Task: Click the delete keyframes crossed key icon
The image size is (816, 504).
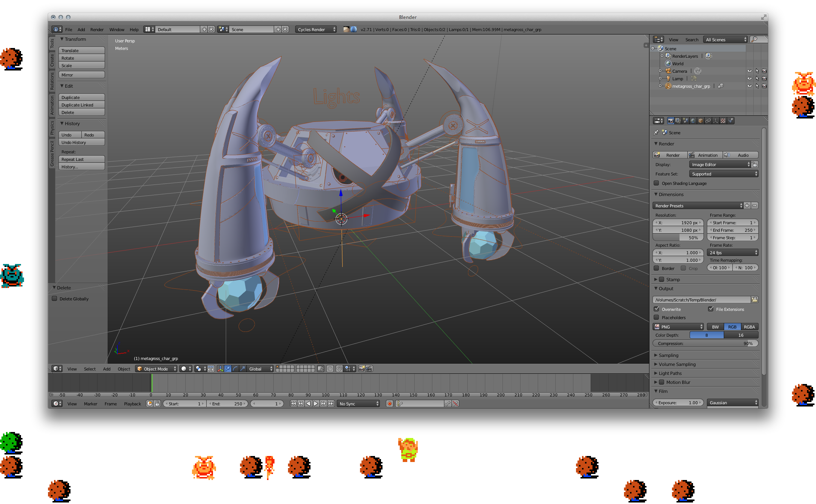Action: [455, 403]
